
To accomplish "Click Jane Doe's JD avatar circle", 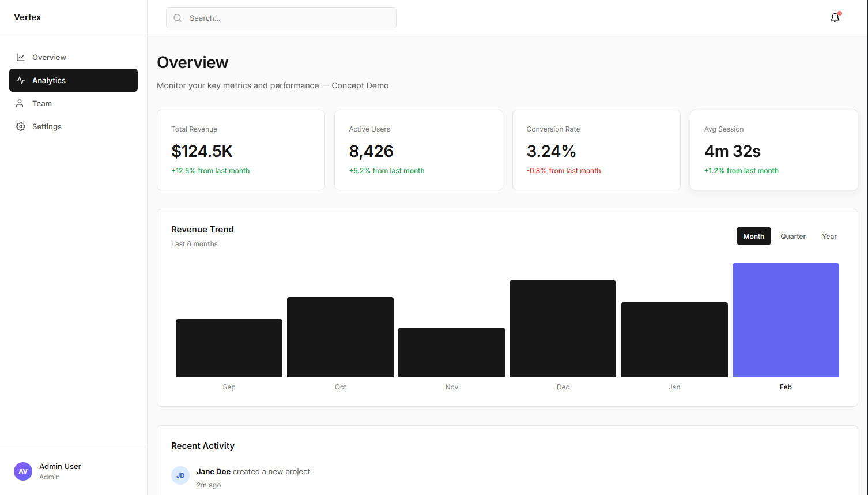I will tap(180, 475).
